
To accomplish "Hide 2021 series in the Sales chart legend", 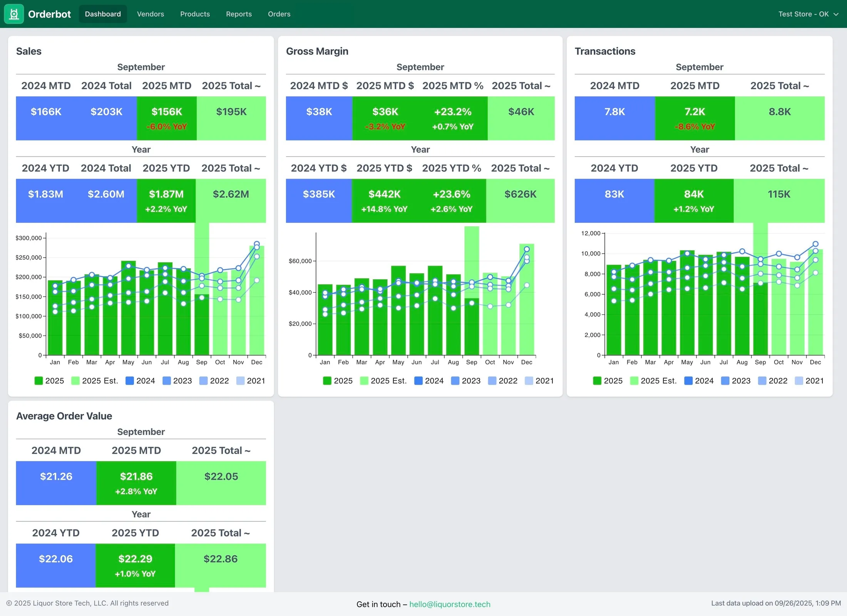I will click(240, 381).
